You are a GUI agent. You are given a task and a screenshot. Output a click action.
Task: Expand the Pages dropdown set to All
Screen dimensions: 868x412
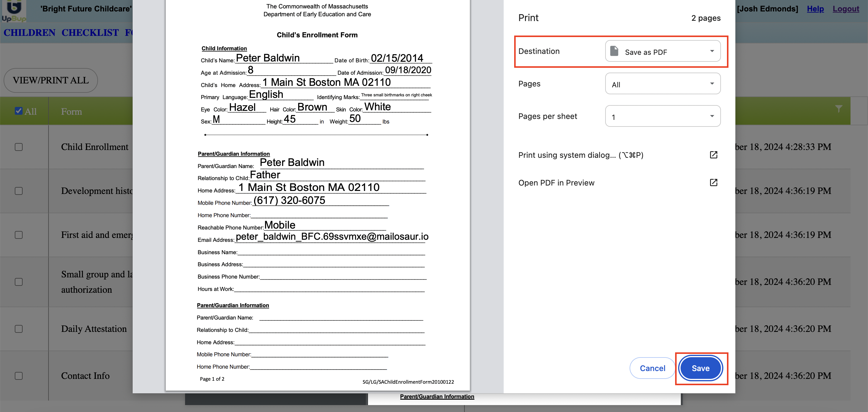tap(662, 84)
